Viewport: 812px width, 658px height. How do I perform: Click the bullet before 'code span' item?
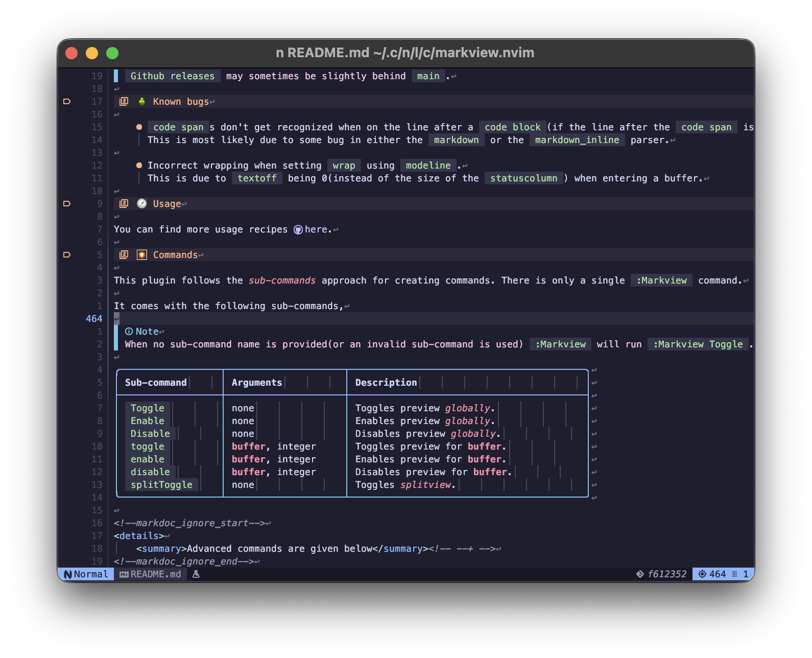[x=139, y=127]
